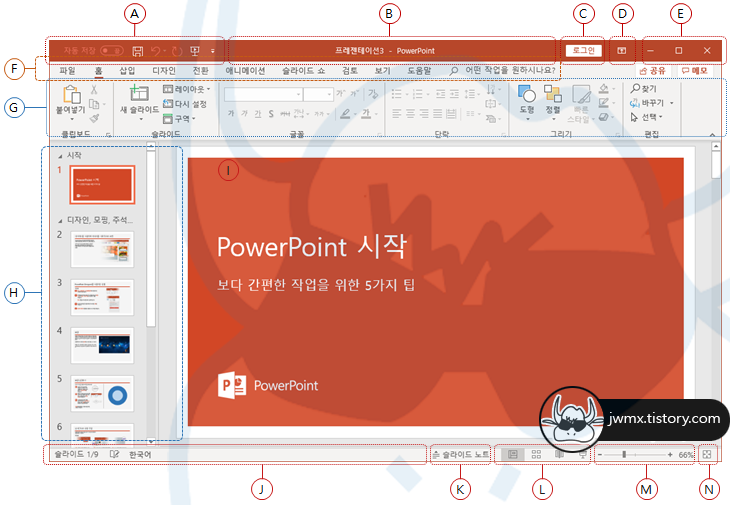Screen dimensions: 730x505
Task: Click the Fit slide to window icon
Action: 707,454
